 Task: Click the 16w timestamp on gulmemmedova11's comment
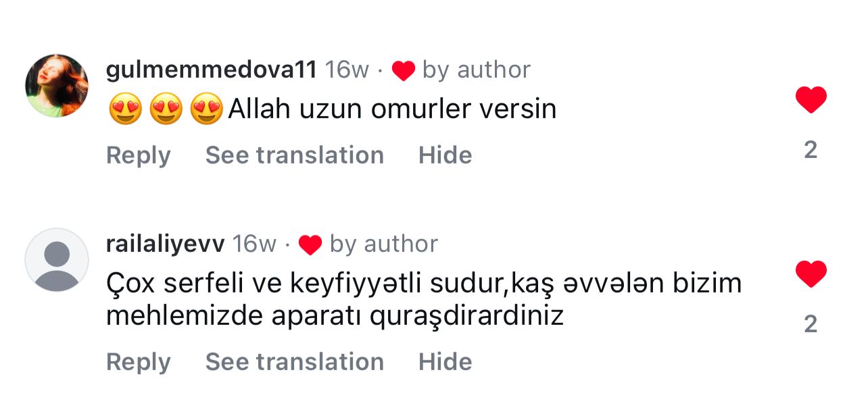(347, 70)
